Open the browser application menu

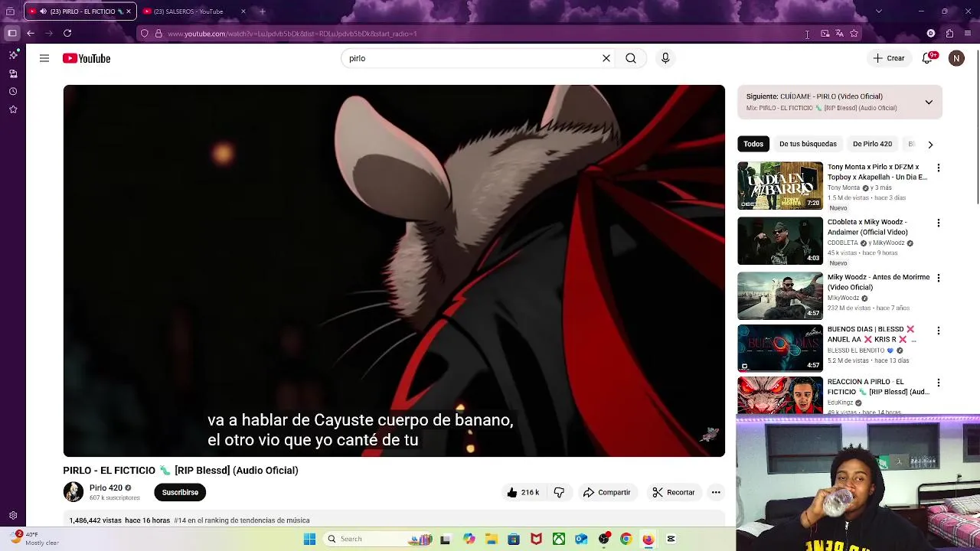click(x=968, y=33)
